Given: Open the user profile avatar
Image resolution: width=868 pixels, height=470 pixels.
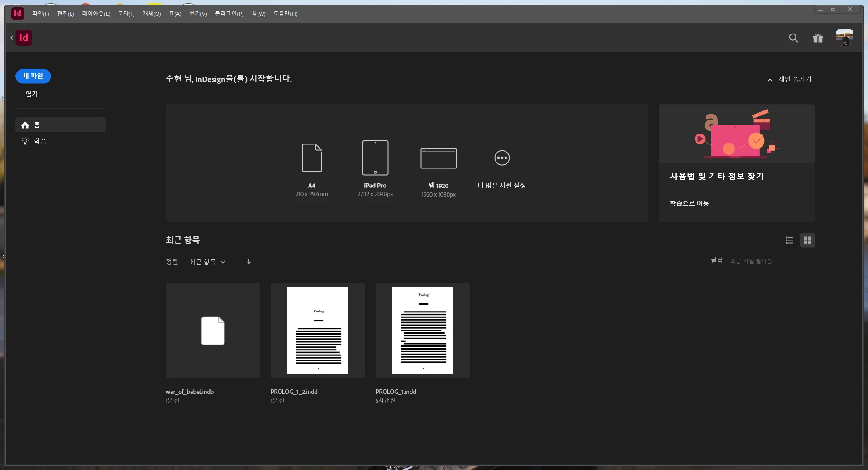Looking at the screenshot, I should (x=844, y=38).
